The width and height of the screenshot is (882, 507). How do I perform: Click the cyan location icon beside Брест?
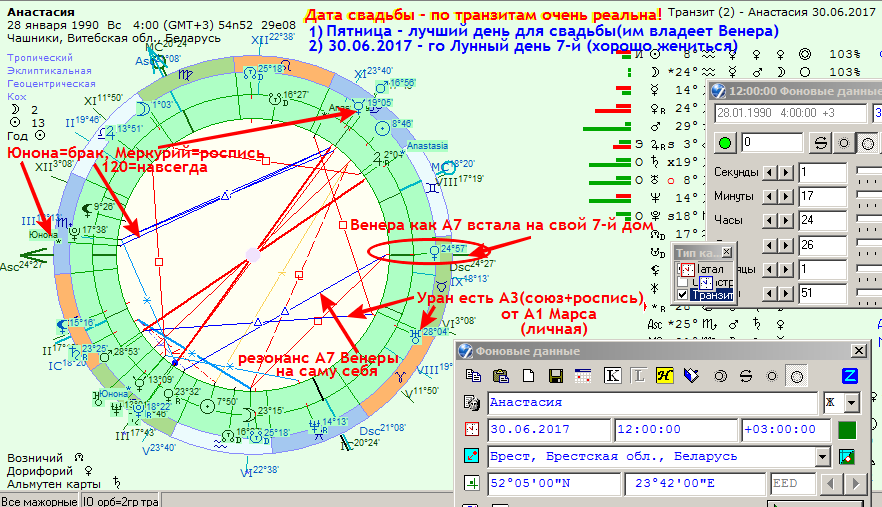coord(471,456)
